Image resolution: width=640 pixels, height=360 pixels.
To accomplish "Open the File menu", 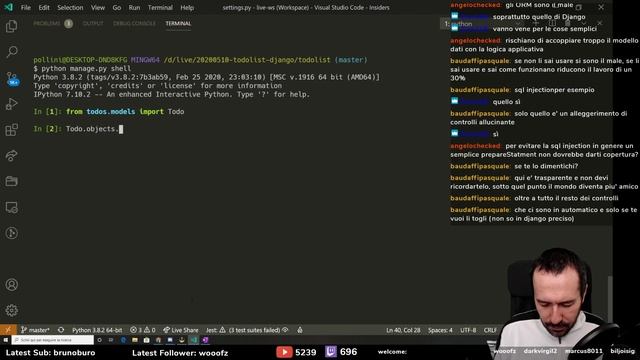I will point(26,7).
